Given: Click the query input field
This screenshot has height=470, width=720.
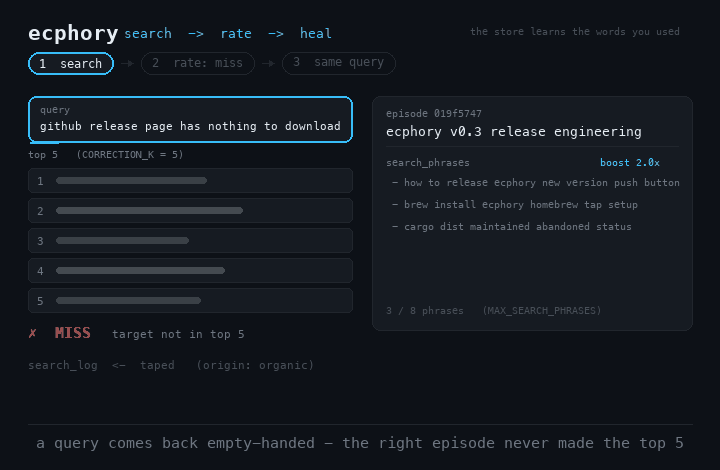Looking at the screenshot, I should [191, 119].
